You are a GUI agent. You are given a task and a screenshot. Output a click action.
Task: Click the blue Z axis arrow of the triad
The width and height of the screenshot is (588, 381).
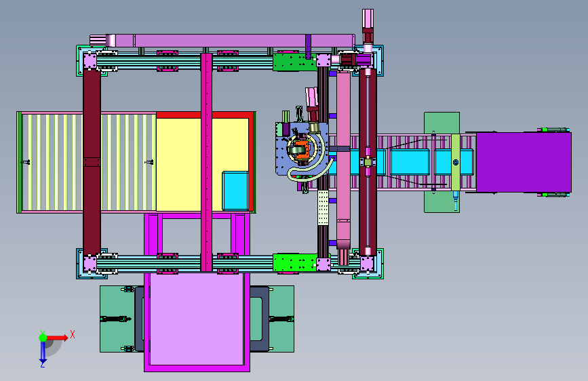click(x=43, y=353)
